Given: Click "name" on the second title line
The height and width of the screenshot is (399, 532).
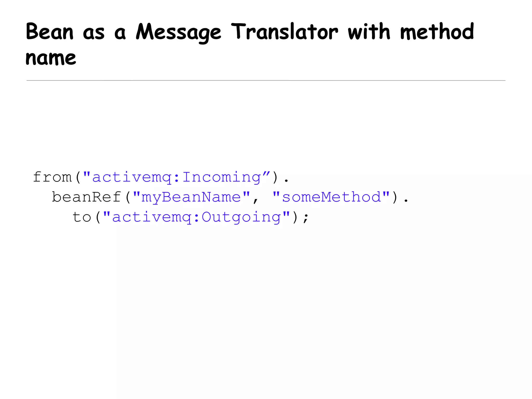Looking at the screenshot, I should click(51, 58).
